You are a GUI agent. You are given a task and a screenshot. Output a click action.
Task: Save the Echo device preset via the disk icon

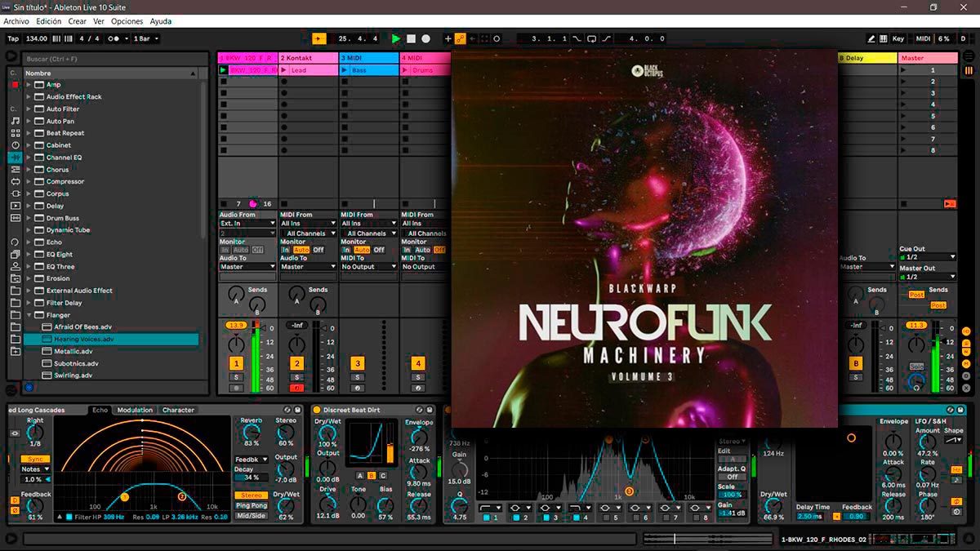[296, 410]
